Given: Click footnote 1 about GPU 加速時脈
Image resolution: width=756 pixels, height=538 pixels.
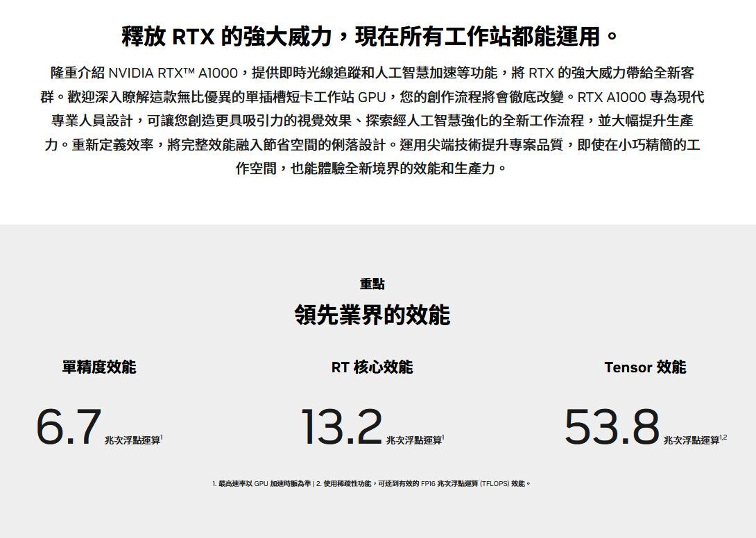Looking at the screenshot, I should click(x=261, y=483).
